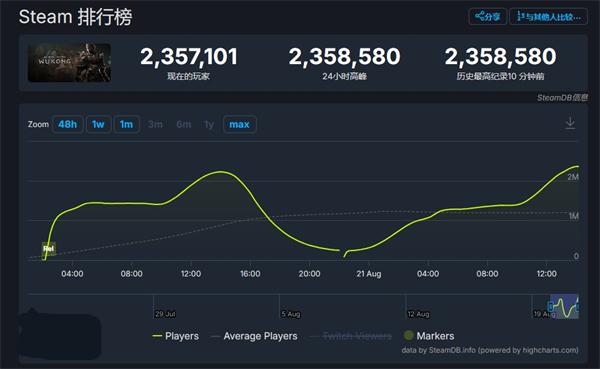
Task: Click the Steam 排行榜 heading
Action: tap(75, 17)
